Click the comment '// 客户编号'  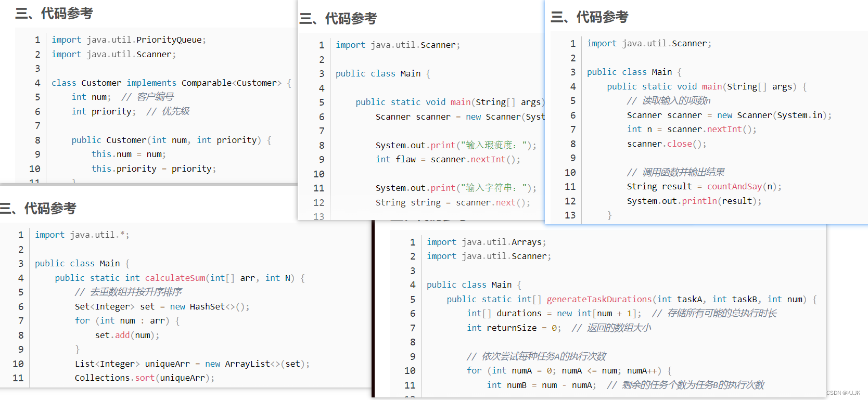[147, 97]
